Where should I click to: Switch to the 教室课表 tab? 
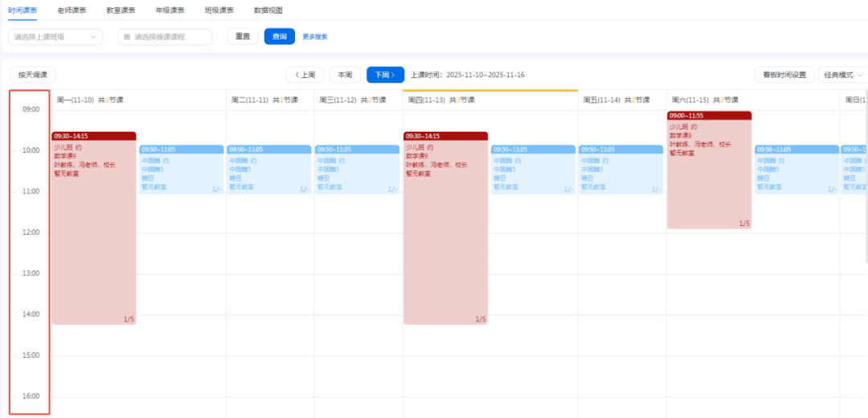121,10
